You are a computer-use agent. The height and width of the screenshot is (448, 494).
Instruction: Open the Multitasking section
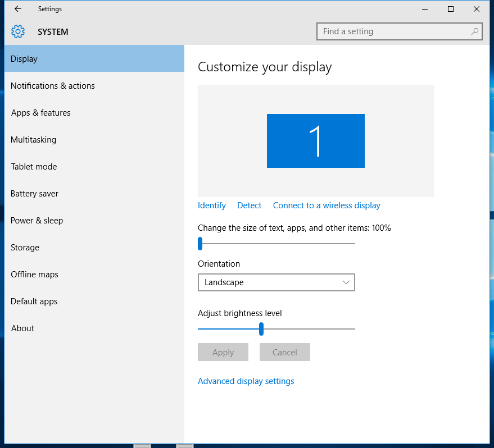(34, 140)
